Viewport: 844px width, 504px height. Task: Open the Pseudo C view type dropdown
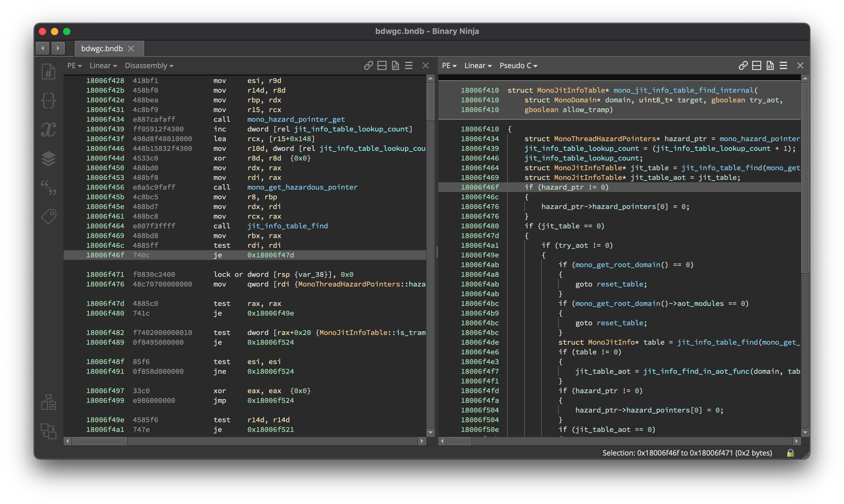[518, 65]
